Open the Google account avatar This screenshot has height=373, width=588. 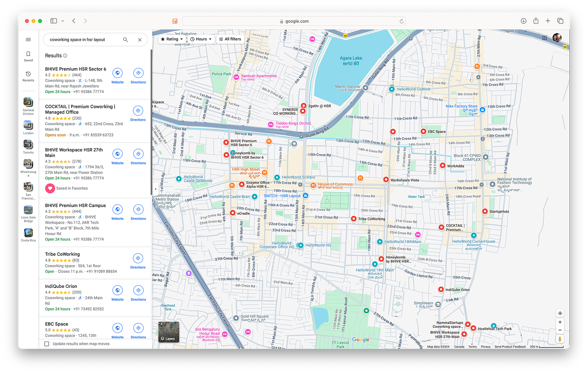(x=557, y=38)
